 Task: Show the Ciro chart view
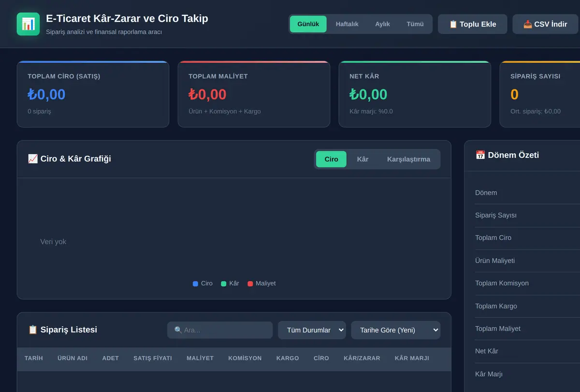click(x=331, y=159)
